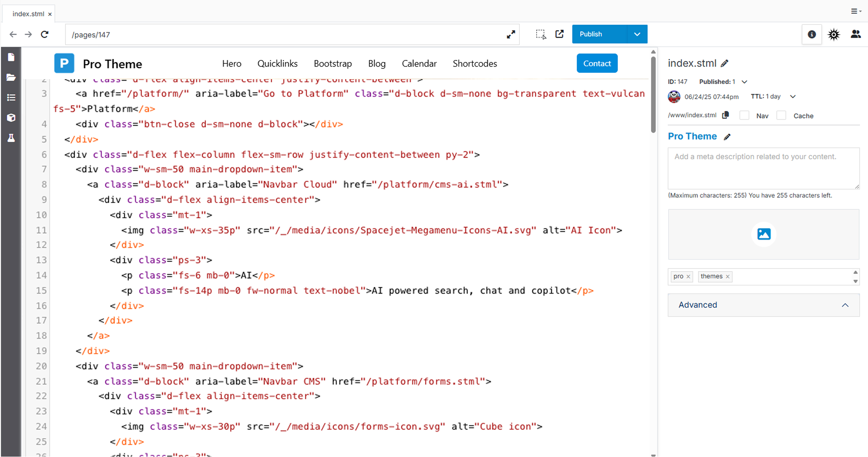Open the new page icon in left sidebar
This screenshot has height=457, width=868.
pos(11,57)
